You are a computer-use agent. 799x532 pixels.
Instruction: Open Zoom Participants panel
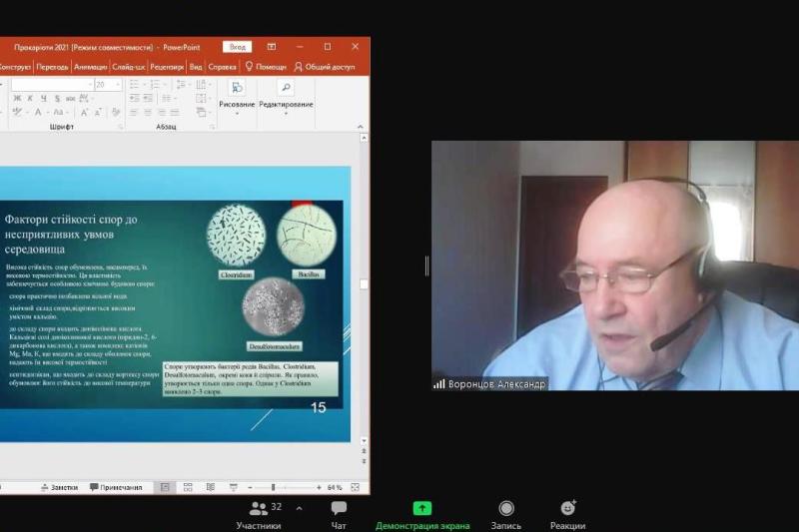coord(259,515)
